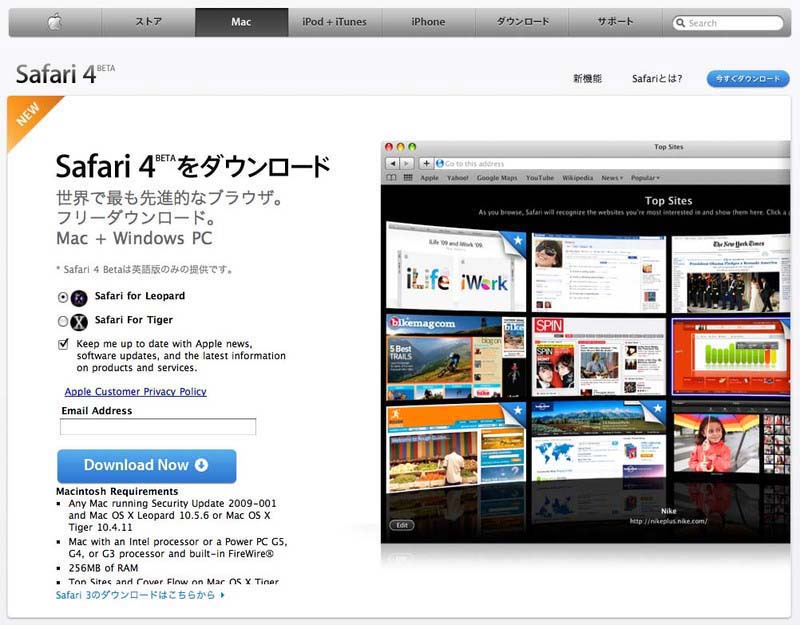Viewport: 800px width, 625px height.
Task: Select the Mac navigation tab
Action: [x=241, y=22]
